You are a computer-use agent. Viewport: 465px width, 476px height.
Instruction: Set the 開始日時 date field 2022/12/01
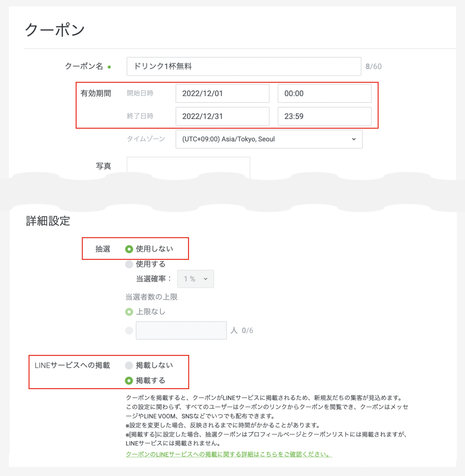222,94
